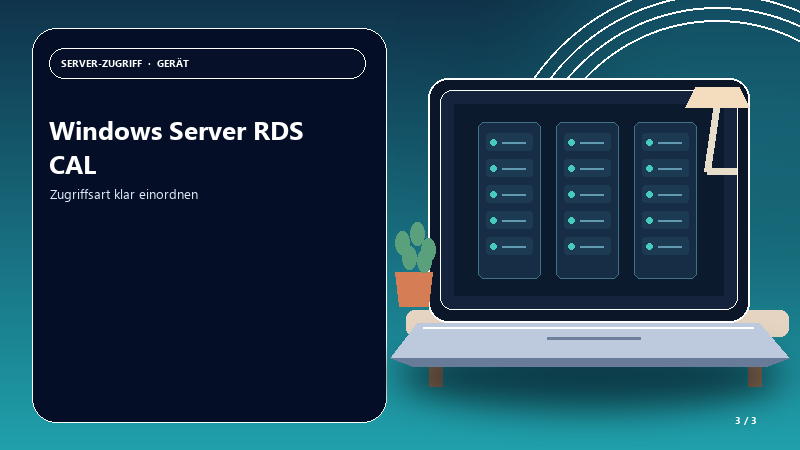Click the SERVER-ZUGRIFF · GERÄT tag pill
Viewport: 800px width, 450px height.
tap(207, 64)
